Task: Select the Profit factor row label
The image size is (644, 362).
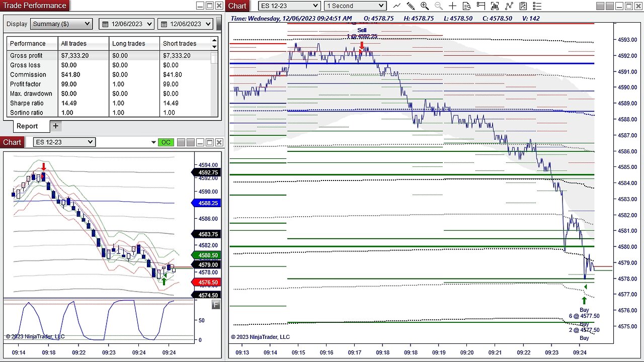Action: [x=26, y=84]
